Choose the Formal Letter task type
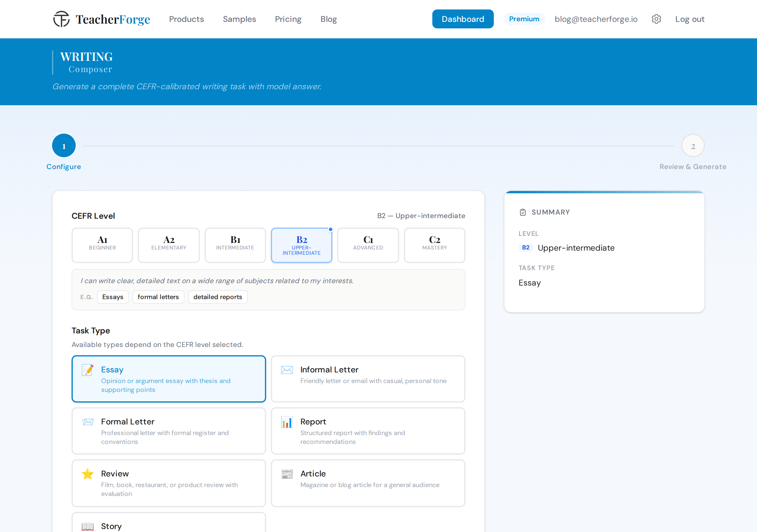Screen dimensions: 757x532 (x=169, y=431)
